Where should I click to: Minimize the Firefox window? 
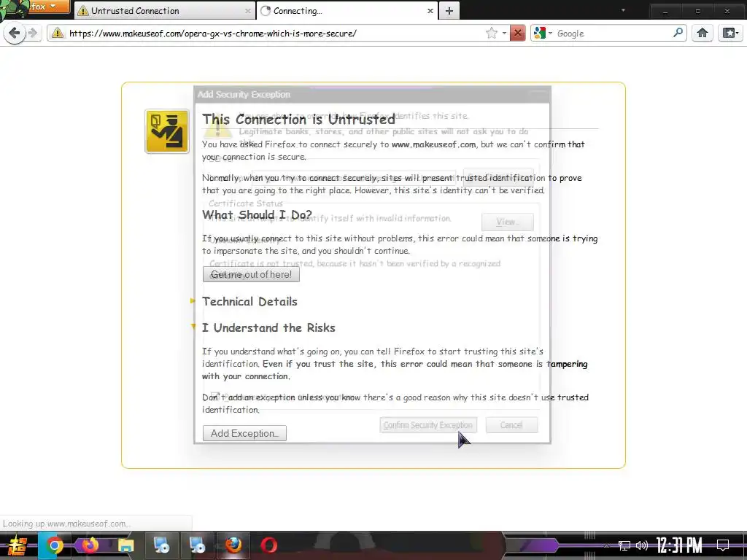click(665, 10)
